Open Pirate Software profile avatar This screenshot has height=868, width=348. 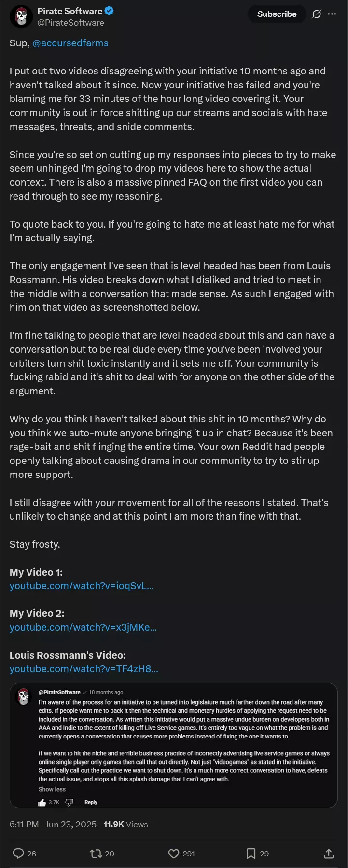pyautogui.click(x=21, y=16)
